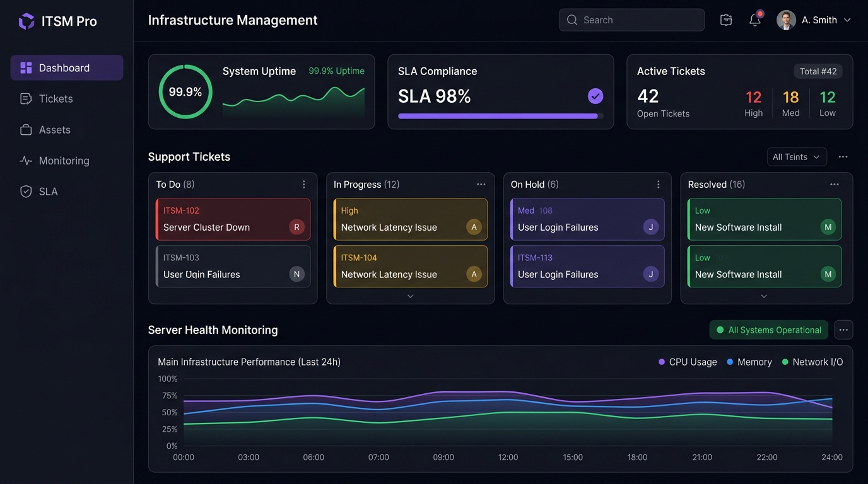Click the Tickets note icon

point(26,98)
